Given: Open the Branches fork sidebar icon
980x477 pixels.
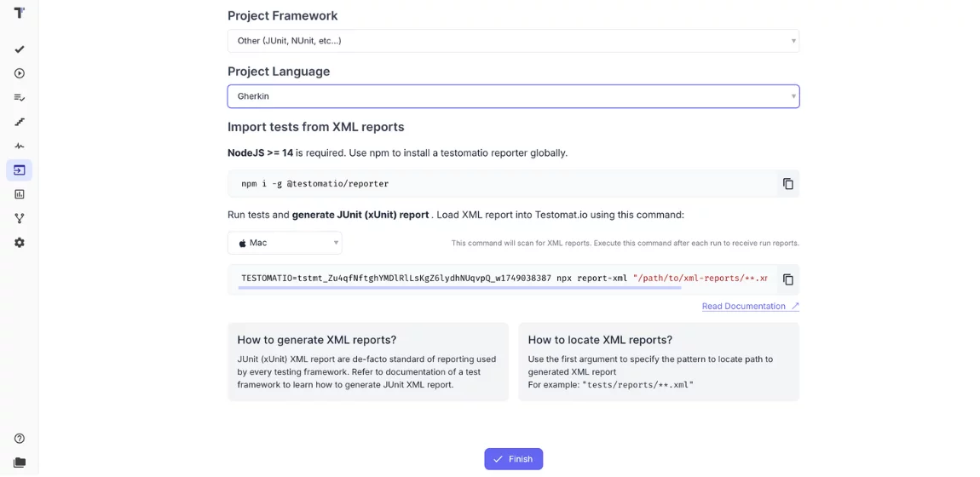Looking at the screenshot, I should 19,218.
